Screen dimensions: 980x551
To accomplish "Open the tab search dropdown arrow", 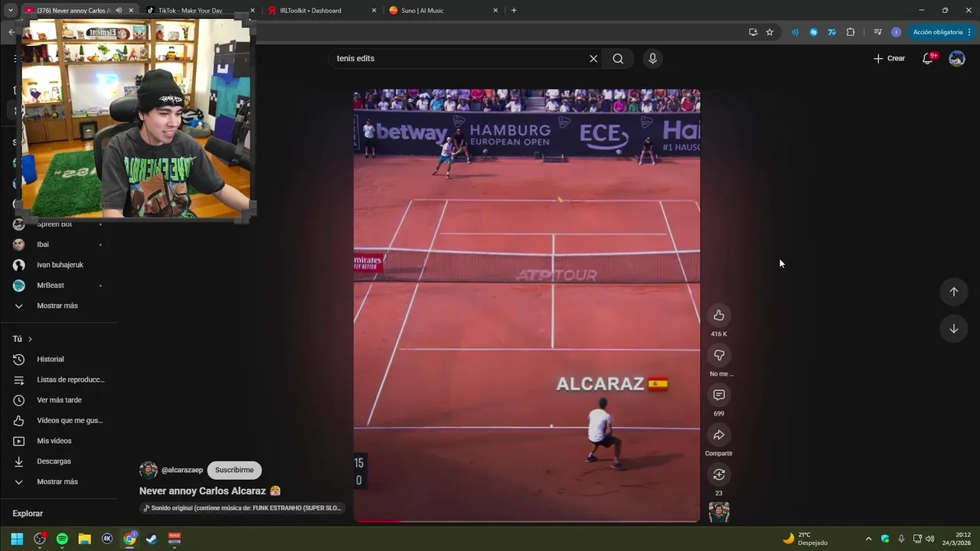I will click(10, 11).
